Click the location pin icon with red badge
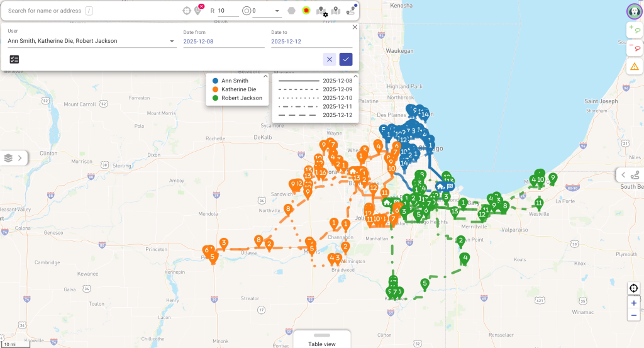 pyautogui.click(x=199, y=11)
